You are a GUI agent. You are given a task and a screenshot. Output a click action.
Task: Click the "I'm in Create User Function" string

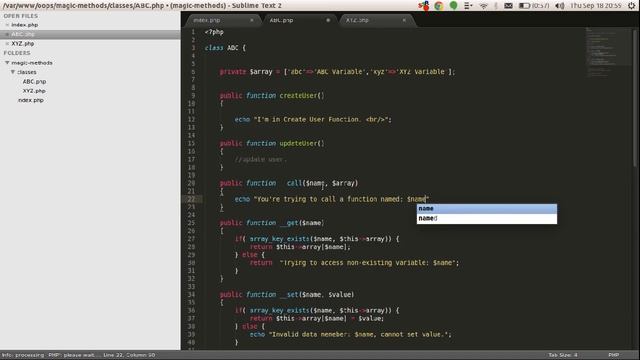click(x=321, y=120)
